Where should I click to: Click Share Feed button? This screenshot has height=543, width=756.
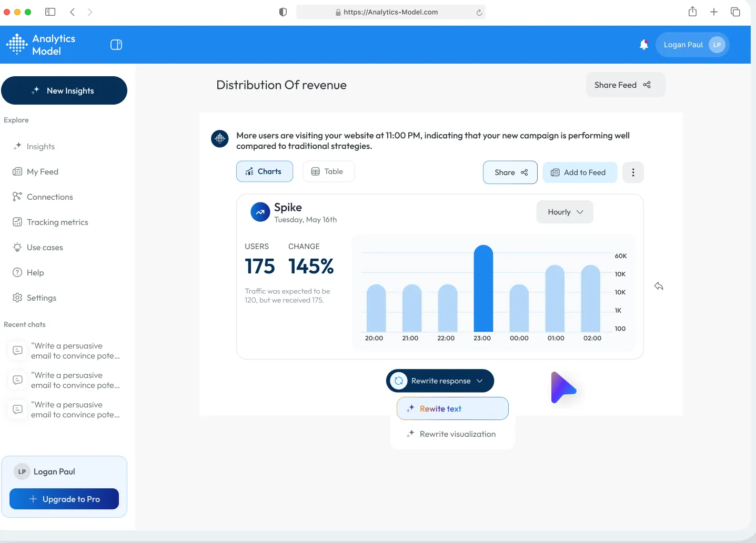[x=626, y=85]
